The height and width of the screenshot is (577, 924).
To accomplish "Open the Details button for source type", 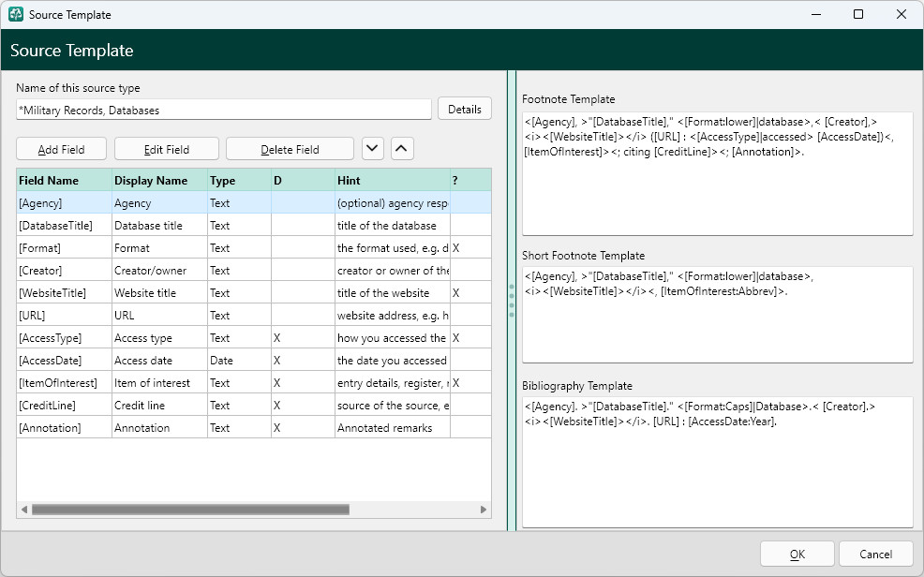I will pos(465,109).
